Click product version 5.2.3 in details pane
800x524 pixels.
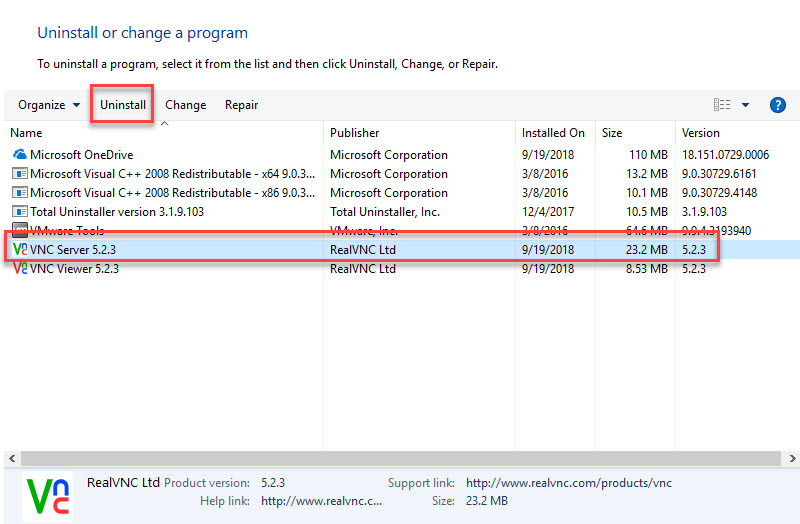[273, 483]
